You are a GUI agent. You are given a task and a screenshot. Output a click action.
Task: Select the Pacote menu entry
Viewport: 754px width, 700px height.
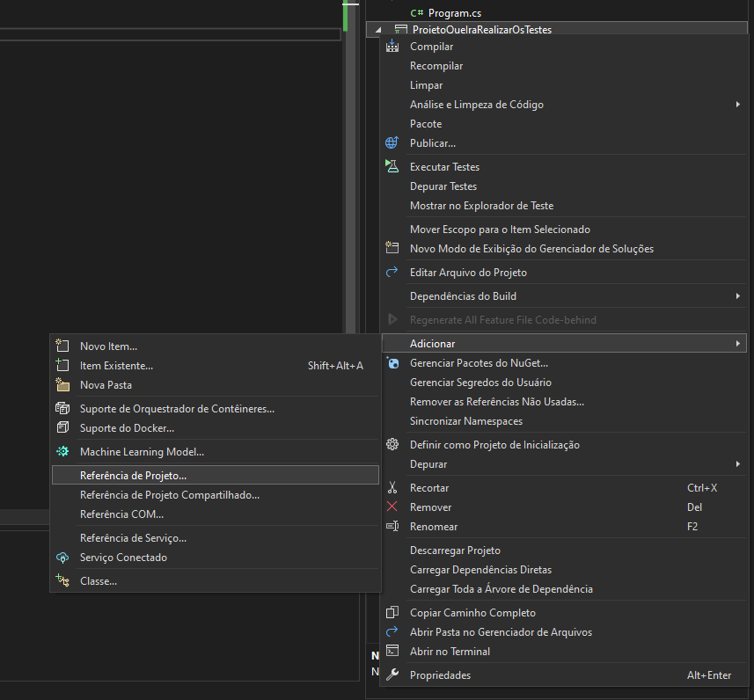tap(564, 124)
